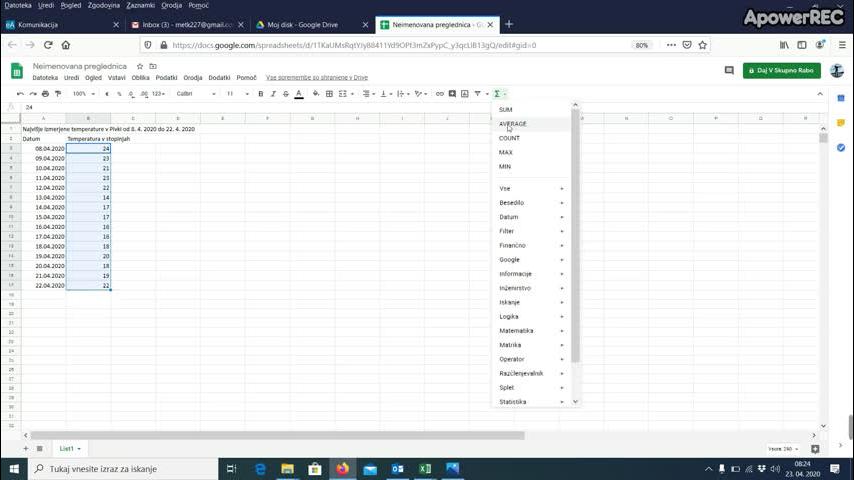Open the Vstavi menu in Sheets

[116, 78]
